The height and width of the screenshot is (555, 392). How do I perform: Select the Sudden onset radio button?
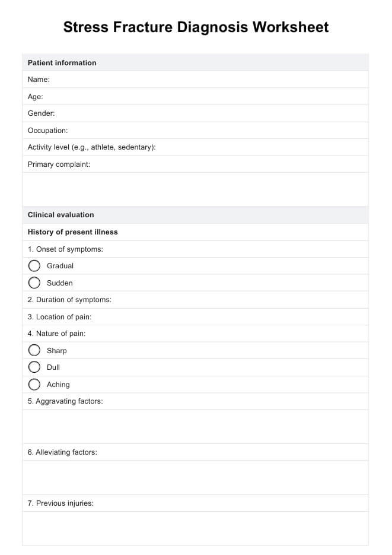click(x=34, y=283)
